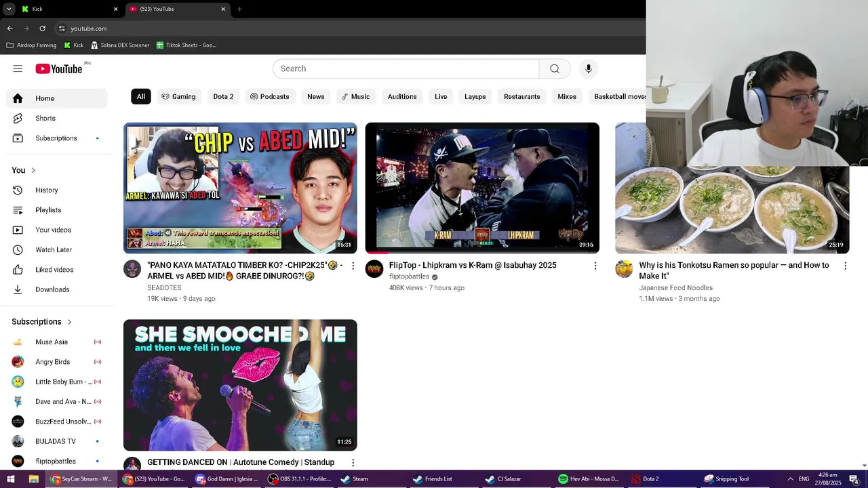The image size is (868, 488).
Task: Start voice search with microphone icon
Action: [x=589, y=68]
